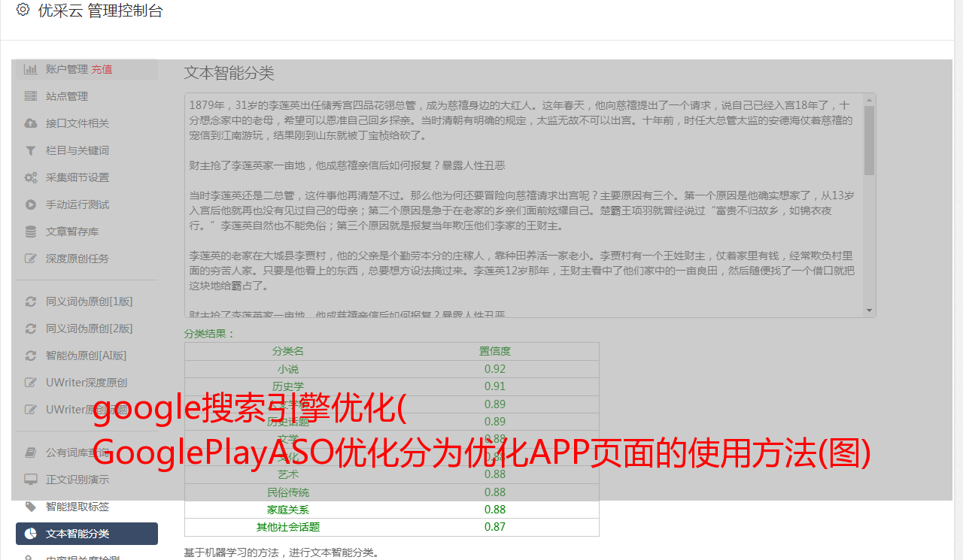This screenshot has height=560, width=963.
Task: Click the 0.91 confidence value
Action: [495, 386]
